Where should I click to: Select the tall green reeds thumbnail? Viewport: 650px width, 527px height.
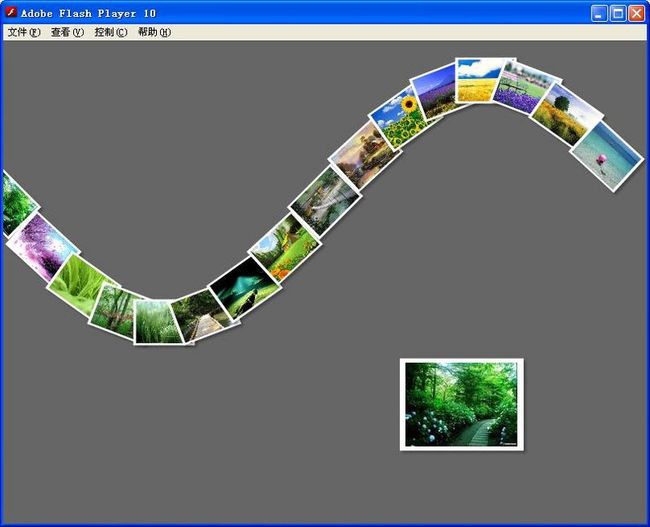coord(158,322)
